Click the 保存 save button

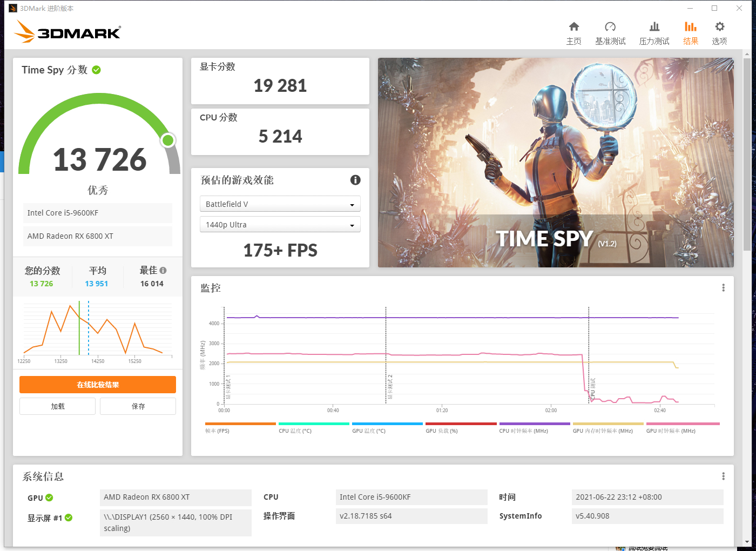(x=138, y=406)
